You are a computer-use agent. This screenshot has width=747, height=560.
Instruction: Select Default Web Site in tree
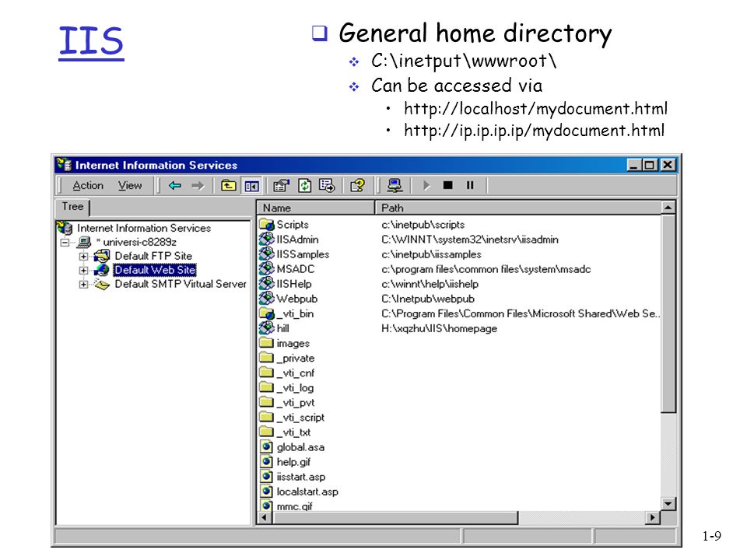(x=155, y=270)
